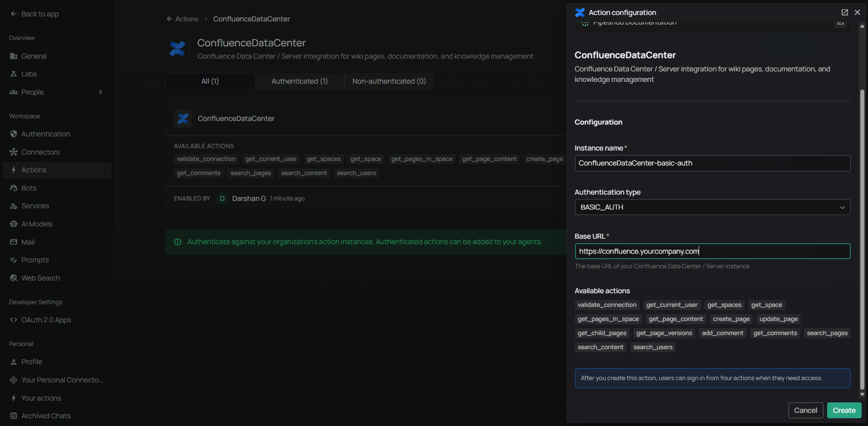Click the AI Models icon

[x=14, y=224]
